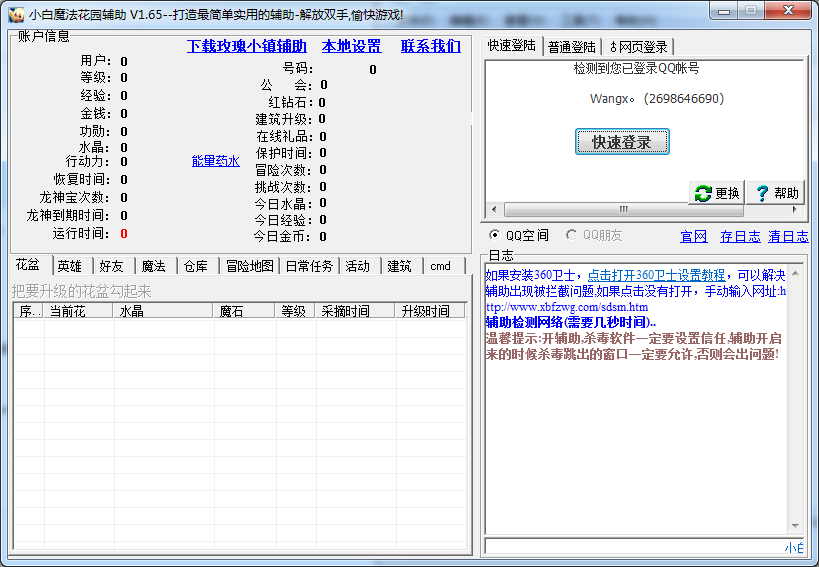The image size is (819, 567).
Task: Open the 英雄 heroes tab
Action: coord(69,266)
